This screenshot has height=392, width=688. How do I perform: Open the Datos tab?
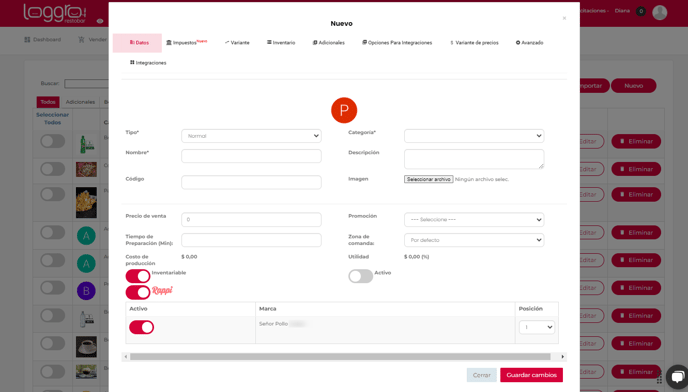point(137,43)
